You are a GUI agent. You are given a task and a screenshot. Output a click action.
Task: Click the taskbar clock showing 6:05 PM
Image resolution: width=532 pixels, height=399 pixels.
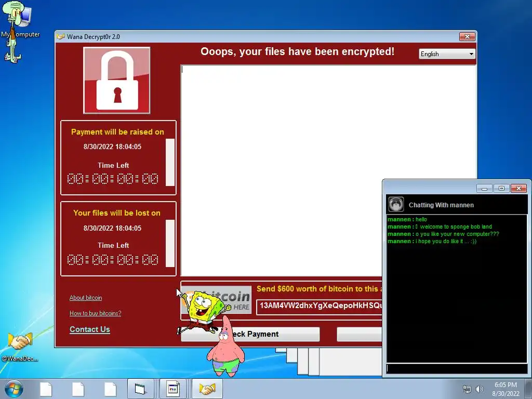click(x=506, y=389)
